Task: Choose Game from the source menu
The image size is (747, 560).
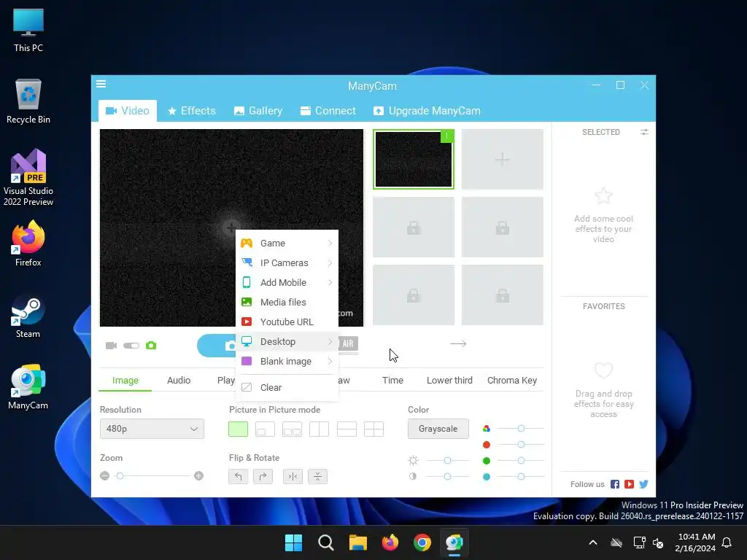Action: tap(287, 244)
